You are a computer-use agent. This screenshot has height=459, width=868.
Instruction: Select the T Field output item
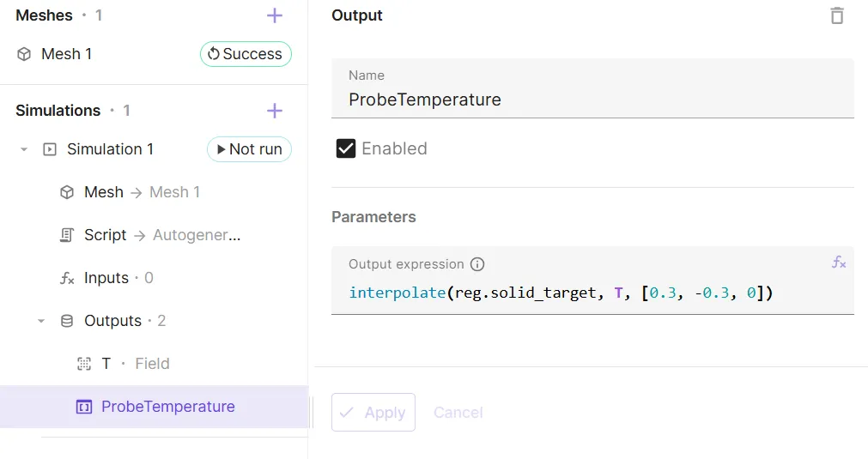pyautogui.click(x=154, y=364)
